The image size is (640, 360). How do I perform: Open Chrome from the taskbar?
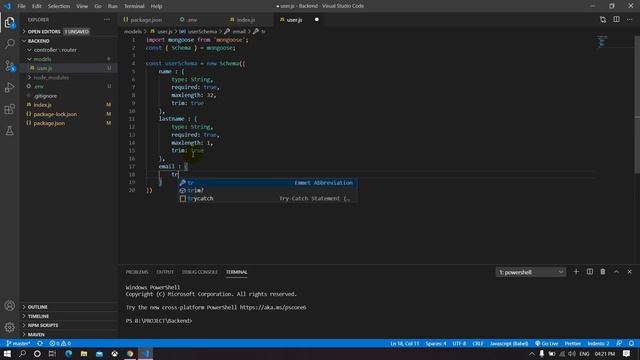[x=130, y=353]
